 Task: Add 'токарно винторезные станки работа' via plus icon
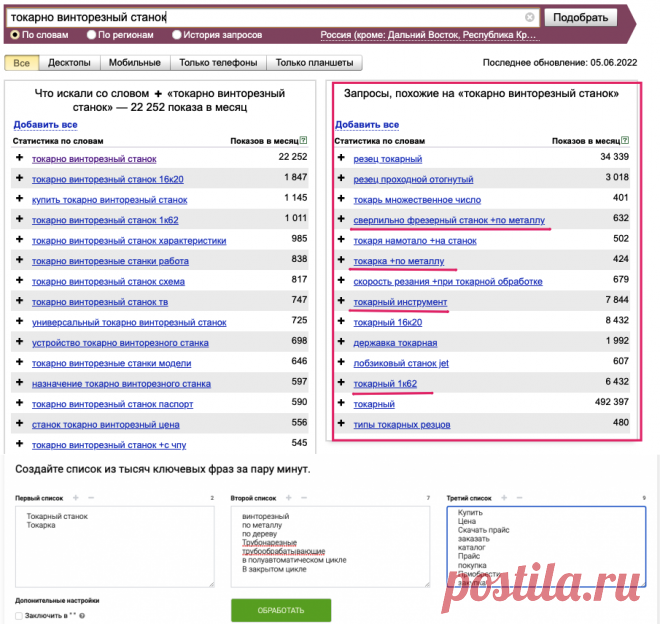coord(19,259)
